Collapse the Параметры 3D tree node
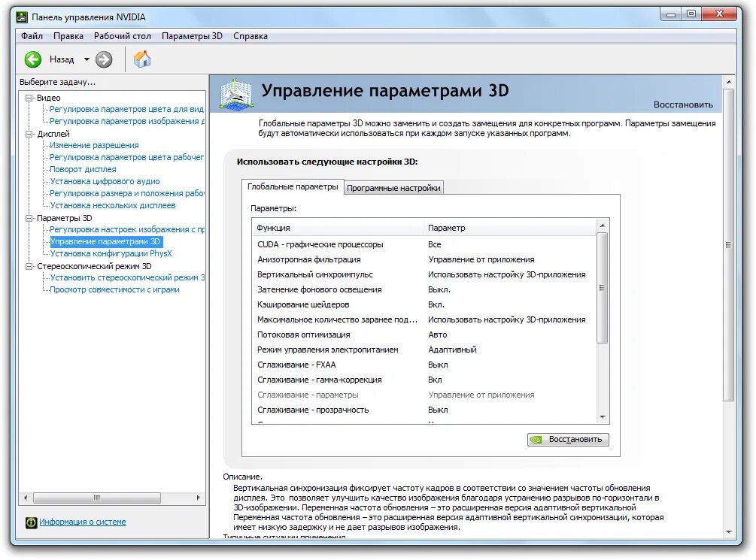Screen dimensions: 756x560 coord(29,218)
